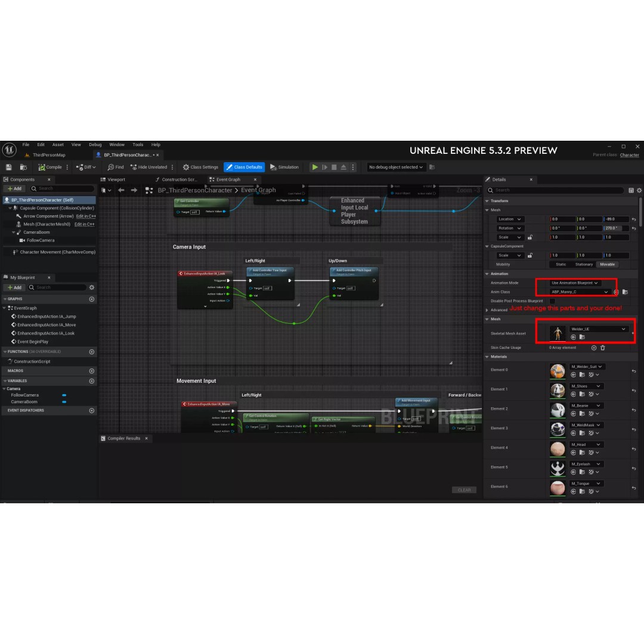The width and height of the screenshot is (644, 644).
Task: Click the Components panel search field
Action: point(61,188)
